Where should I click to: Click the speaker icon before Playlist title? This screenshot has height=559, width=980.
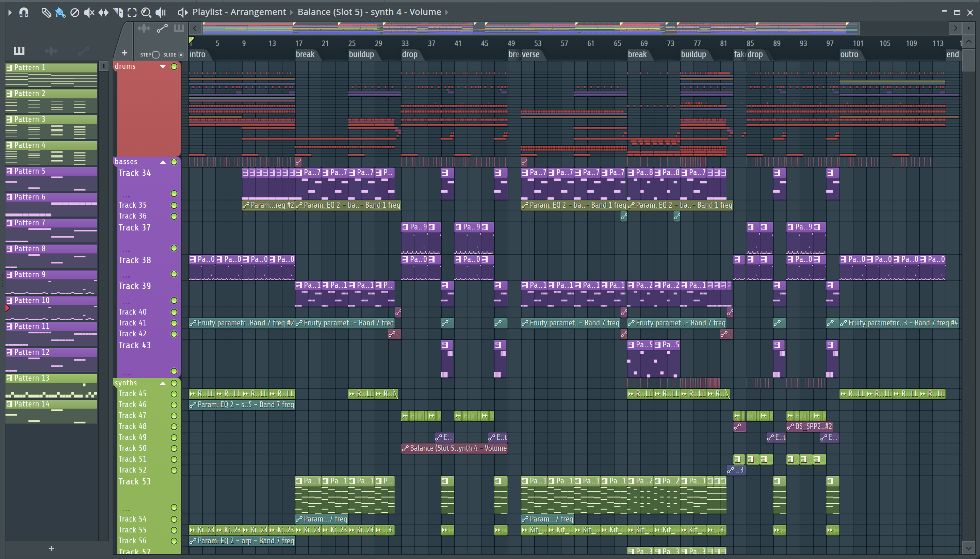pos(183,12)
